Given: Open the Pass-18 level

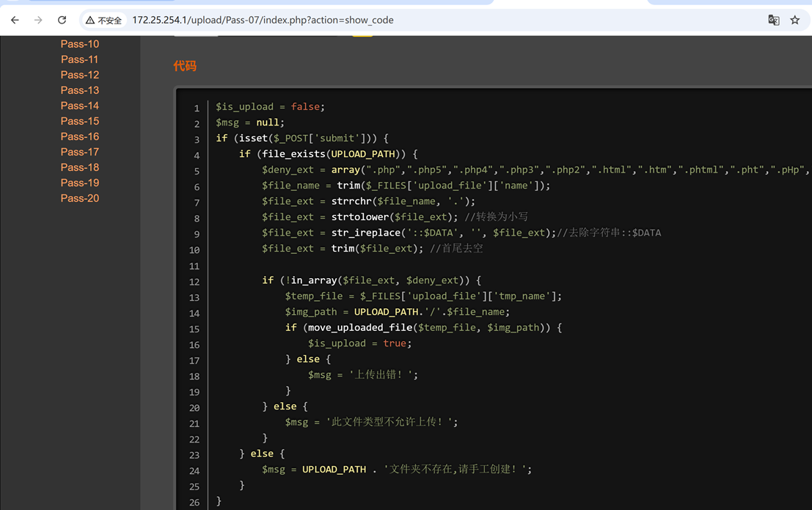Looking at the screenshot, I should pos(80,167).
